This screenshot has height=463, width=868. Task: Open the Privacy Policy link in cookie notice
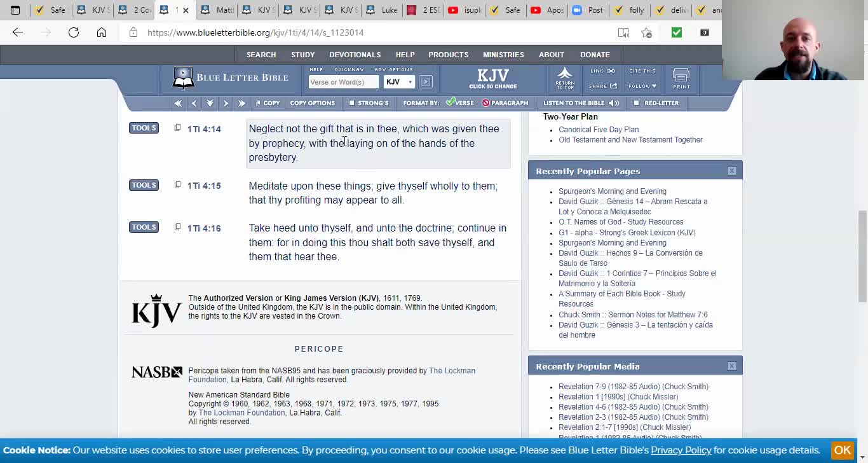[x=681, y=450]
